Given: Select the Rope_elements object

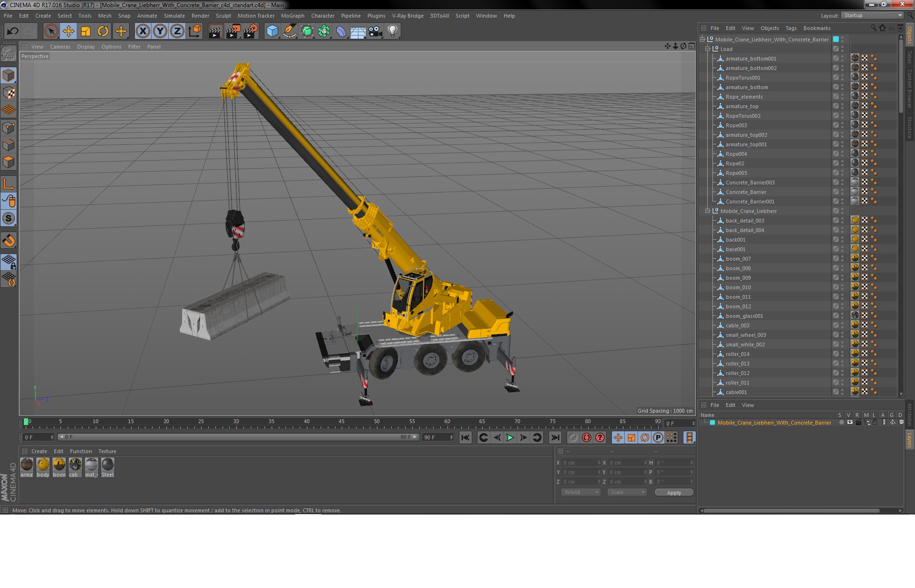Looking at the screenshot, I should point(744,97).
